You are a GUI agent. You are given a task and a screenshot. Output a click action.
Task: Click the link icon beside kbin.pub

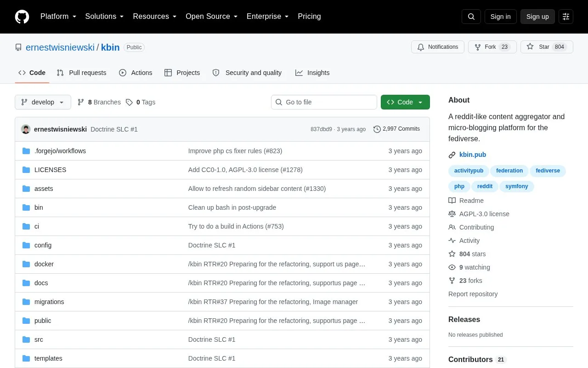pyautogui.click(x=452, y=155)
